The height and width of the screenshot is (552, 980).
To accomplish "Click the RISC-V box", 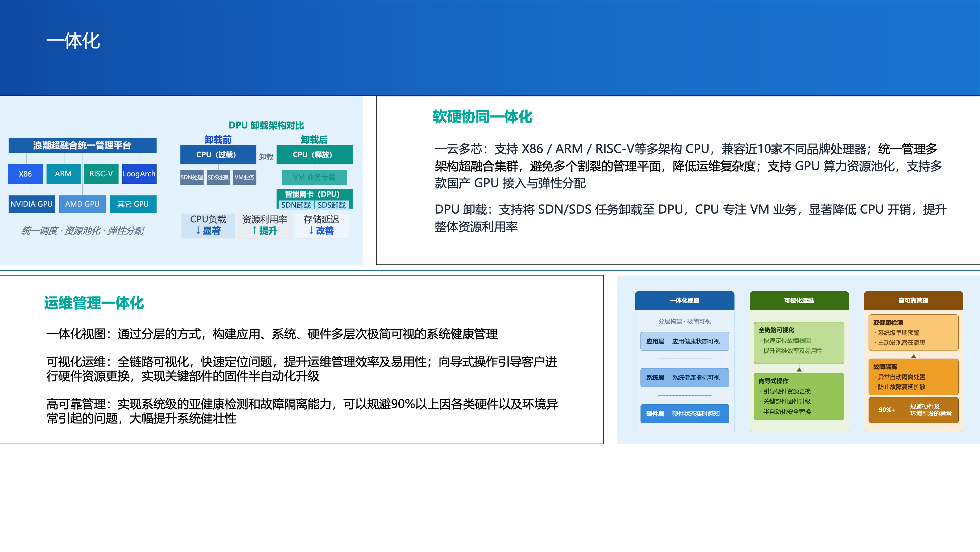I will [101, 174].
